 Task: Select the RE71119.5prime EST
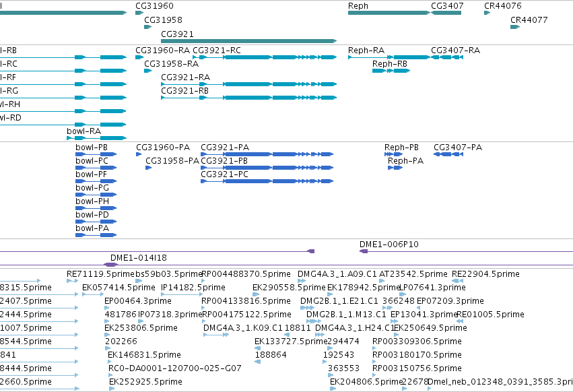click(x=72, y=281)
